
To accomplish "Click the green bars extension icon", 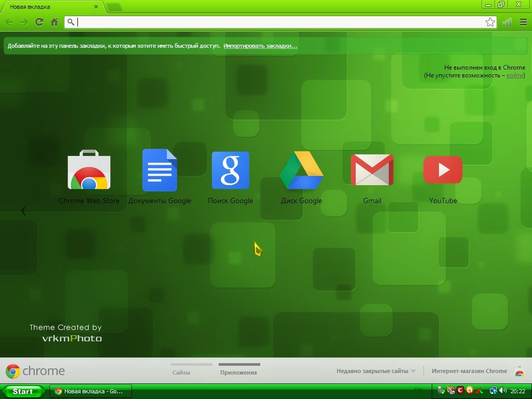I will coord(507,22).
